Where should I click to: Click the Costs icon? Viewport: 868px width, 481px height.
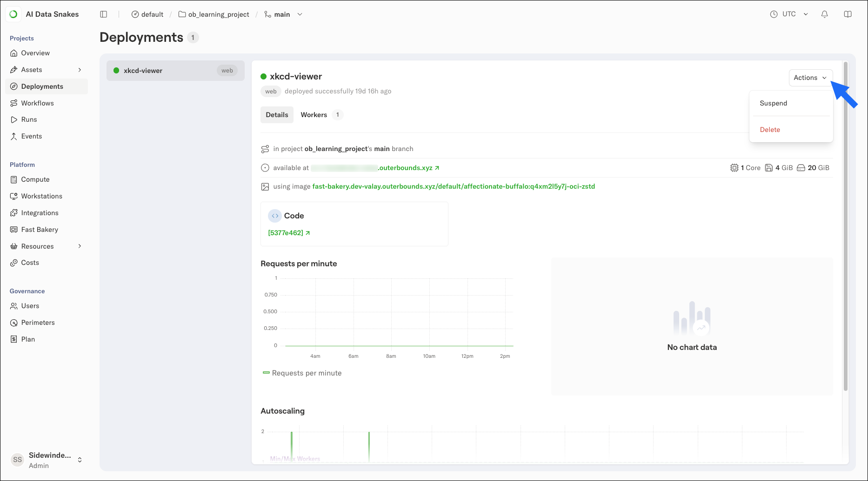(14, 263)
